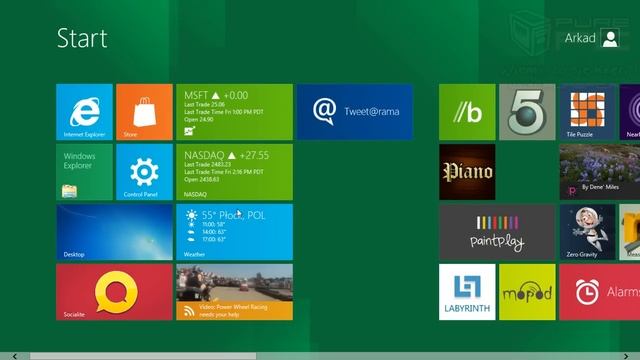The height and width of the screenshot is (360, 640).
Task: Open the Power Wheel Racing video news tile
Action: [234, 292]
